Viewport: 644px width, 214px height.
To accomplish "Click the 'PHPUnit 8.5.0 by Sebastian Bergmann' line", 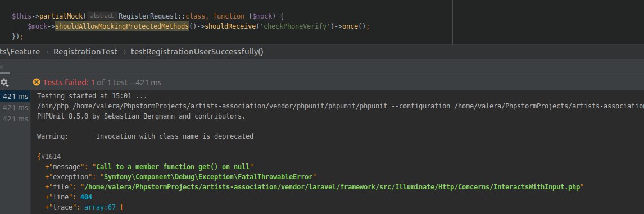I will pyautogui.click(x=141, y=116).
